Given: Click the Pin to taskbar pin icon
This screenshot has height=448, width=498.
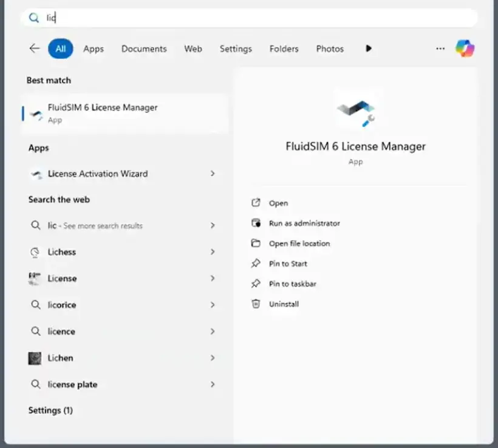Looking at the screenshot, I should [x=256, y=283].
